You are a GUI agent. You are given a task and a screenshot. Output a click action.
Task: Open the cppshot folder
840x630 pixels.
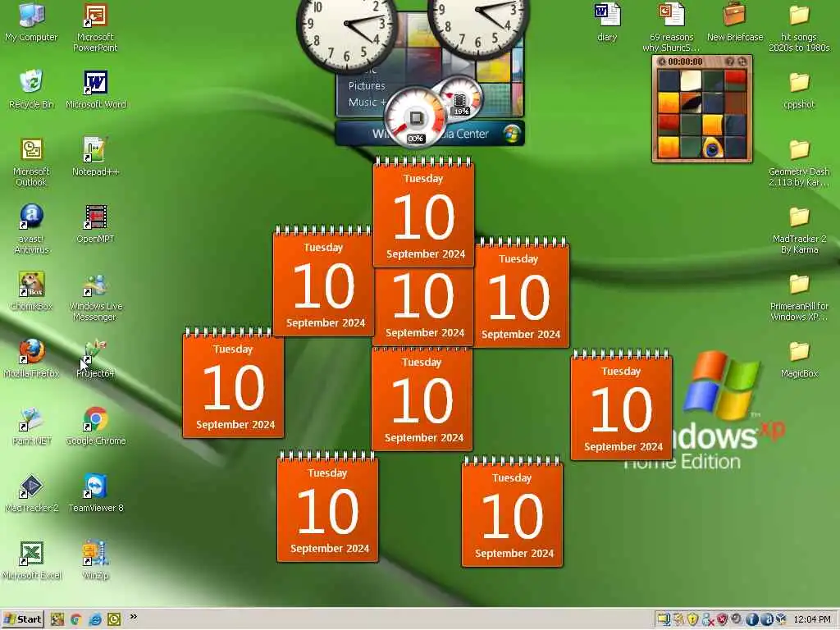799,90
